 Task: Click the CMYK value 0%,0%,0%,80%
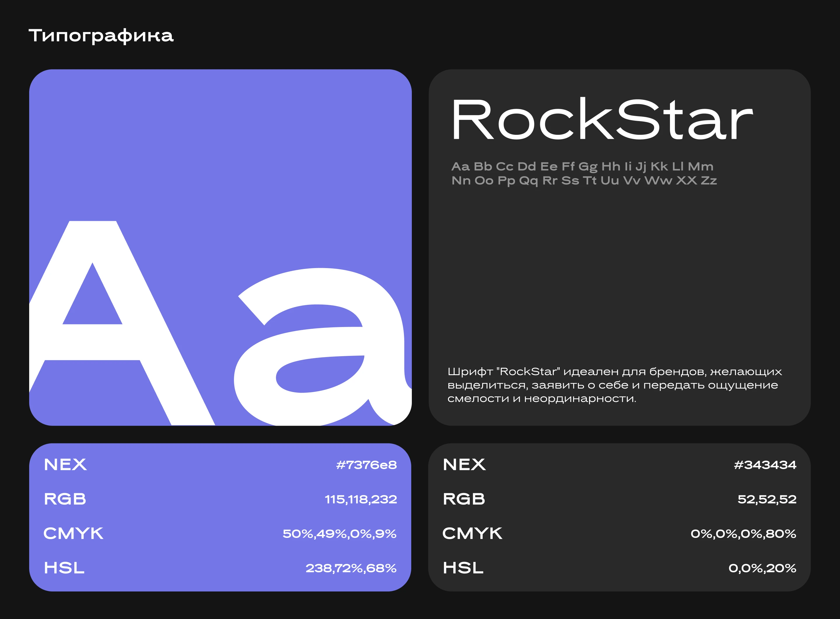point(743,534)
